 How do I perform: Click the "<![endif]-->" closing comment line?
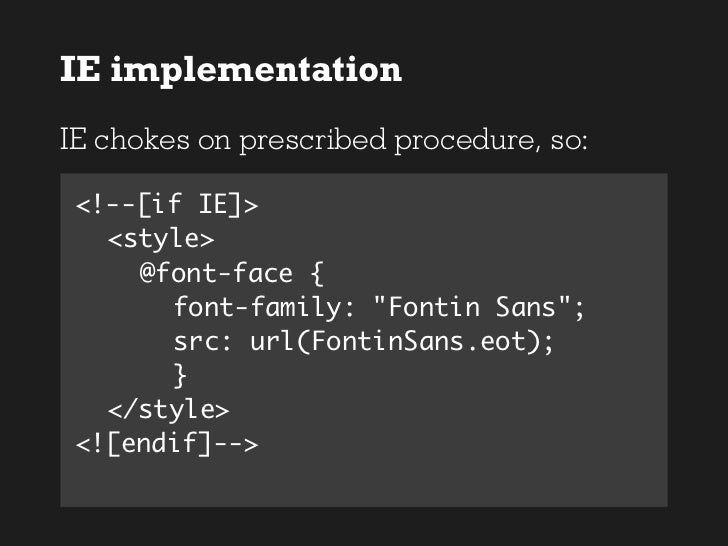pos(167,444)
